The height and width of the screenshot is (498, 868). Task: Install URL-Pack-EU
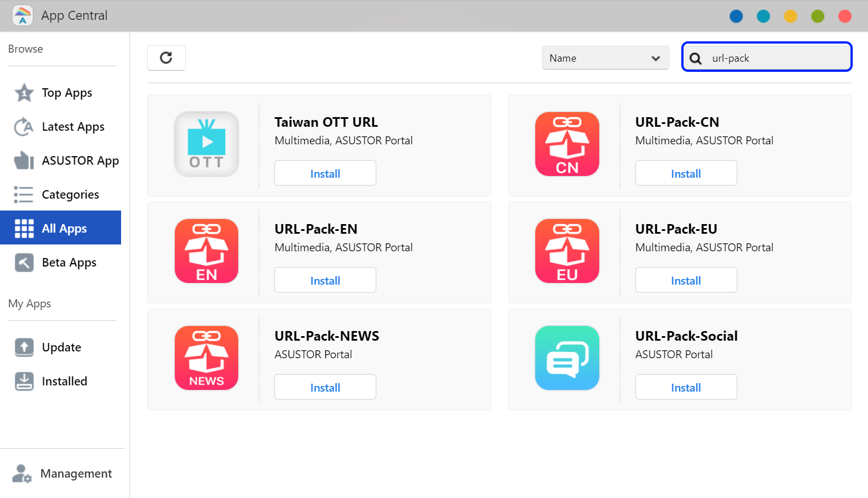pyautogui.click(x=686, y=280)
